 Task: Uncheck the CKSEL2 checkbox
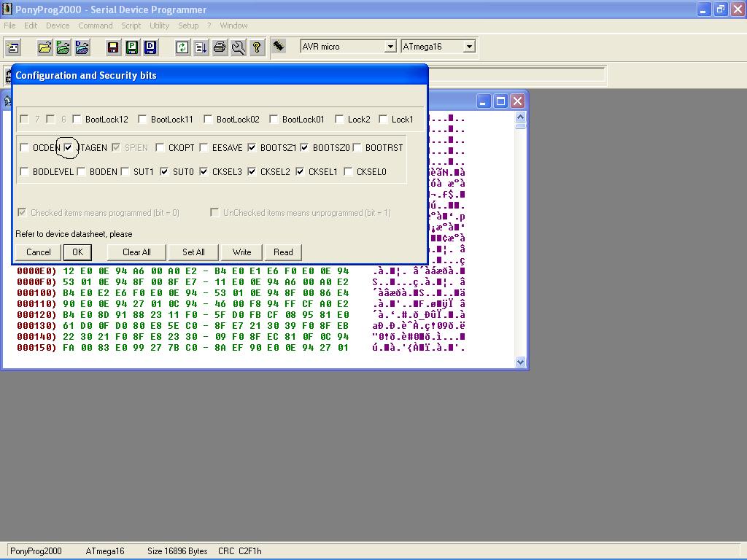252,171
